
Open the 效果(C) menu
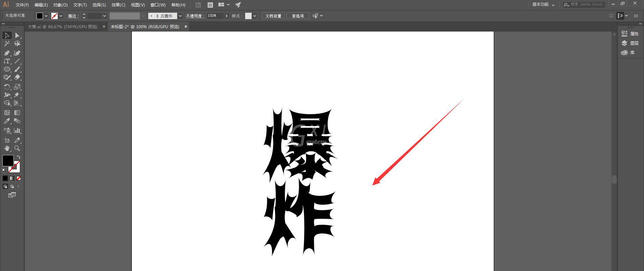pyautogui.click(x=118, y=5)
